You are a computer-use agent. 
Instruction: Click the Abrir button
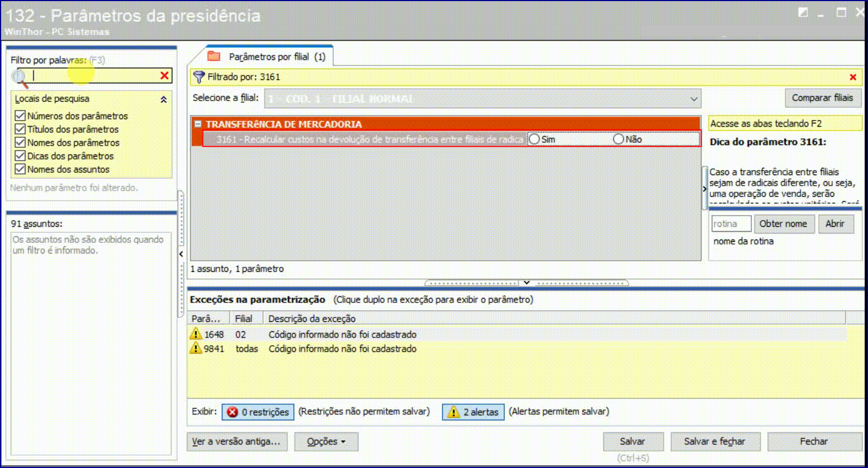pos(835,223)
